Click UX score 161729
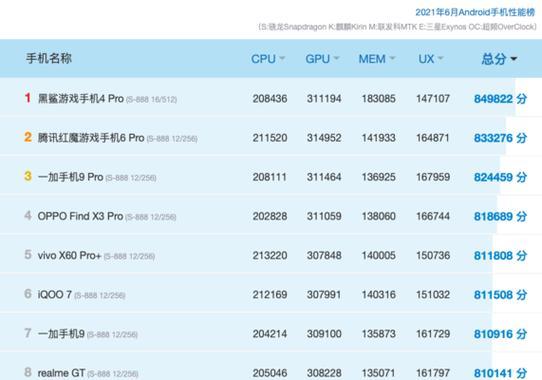Viewport: 542px width, 380px height. pyautogui.click(x=433, y=334)
